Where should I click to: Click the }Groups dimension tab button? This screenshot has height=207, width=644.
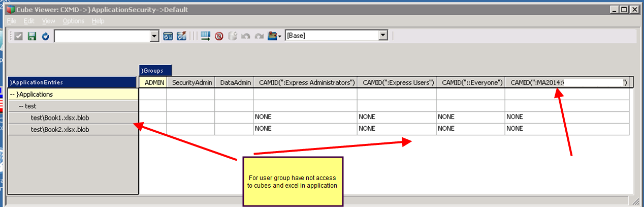coord(155,71)
